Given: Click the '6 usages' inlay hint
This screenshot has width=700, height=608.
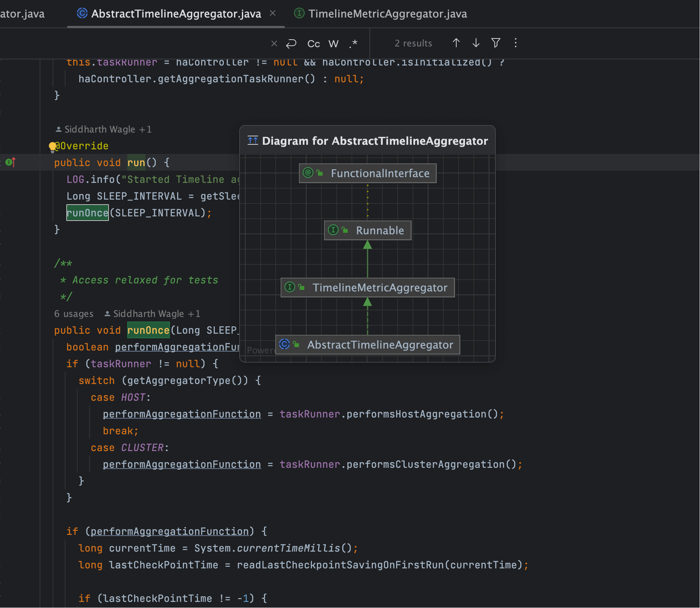Looking at the screenshot, I should click(74, 314).
